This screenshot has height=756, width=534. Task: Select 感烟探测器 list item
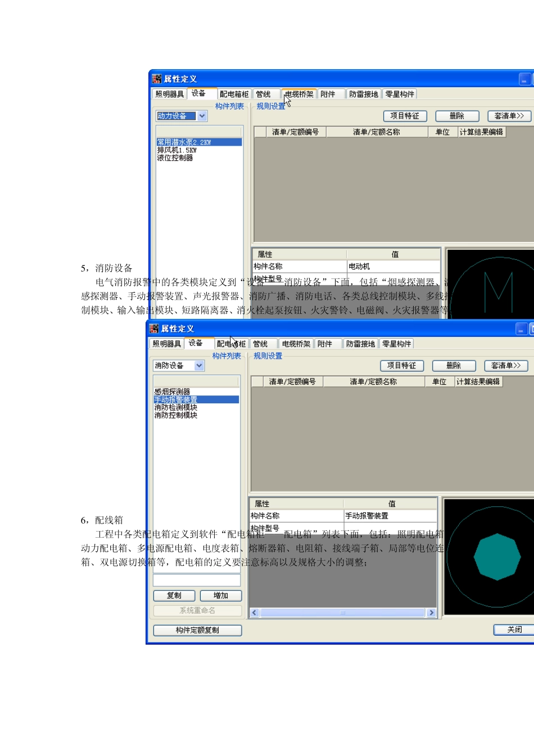(196, 391)
